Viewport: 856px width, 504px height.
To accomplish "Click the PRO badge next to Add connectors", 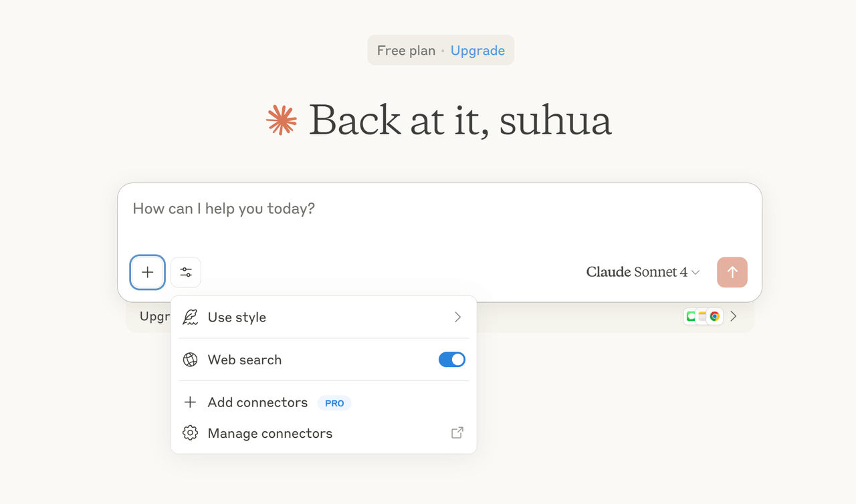I will pyautogui.click(x=334, y=403).
